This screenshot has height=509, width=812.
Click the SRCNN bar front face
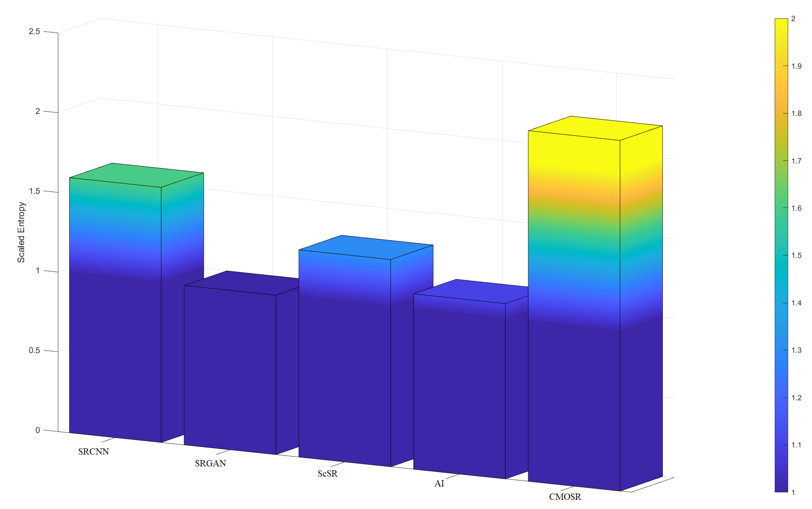click(115, 310)
